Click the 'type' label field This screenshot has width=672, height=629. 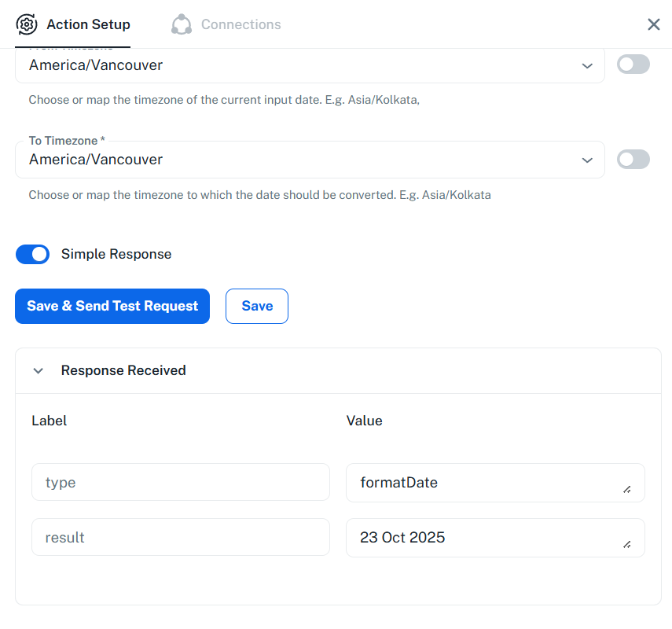click(x=180, y=482)
